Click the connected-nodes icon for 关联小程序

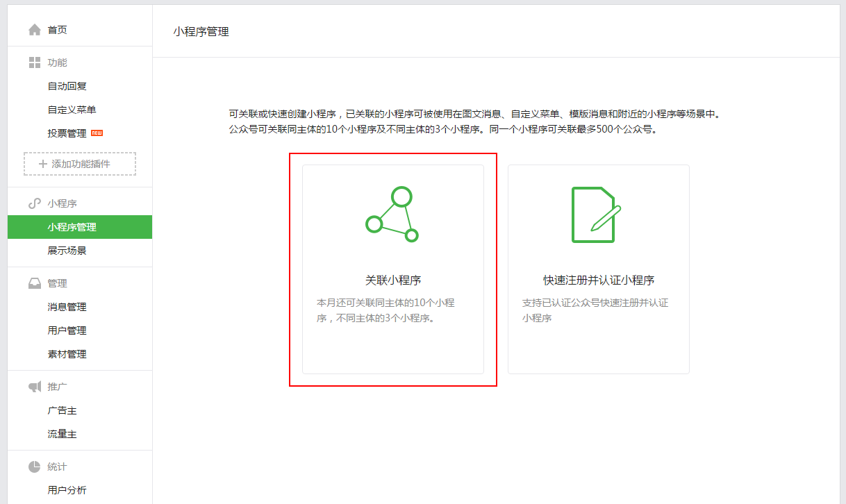(x=392, y=215)
